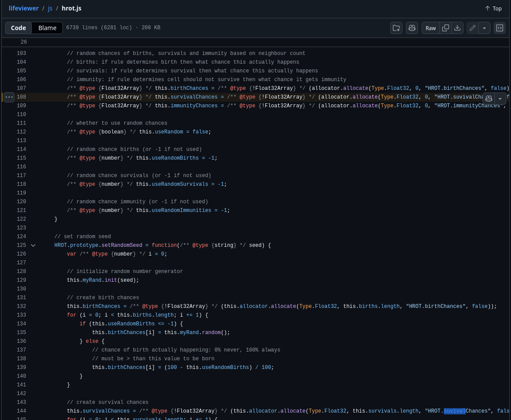Edit this file with the pencil icon
511x420 pixels.
tap(473, 28)
